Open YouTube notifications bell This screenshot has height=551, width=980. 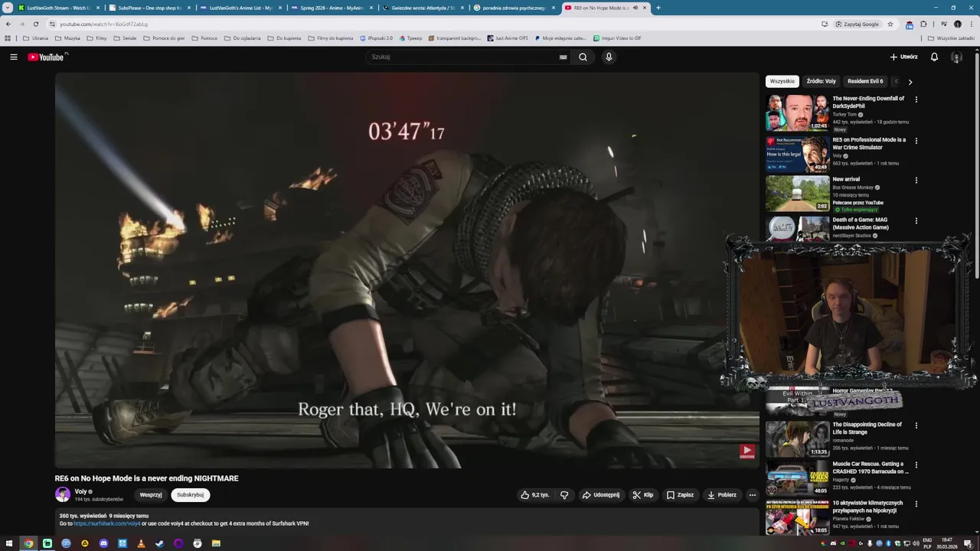tap(934, 57)
